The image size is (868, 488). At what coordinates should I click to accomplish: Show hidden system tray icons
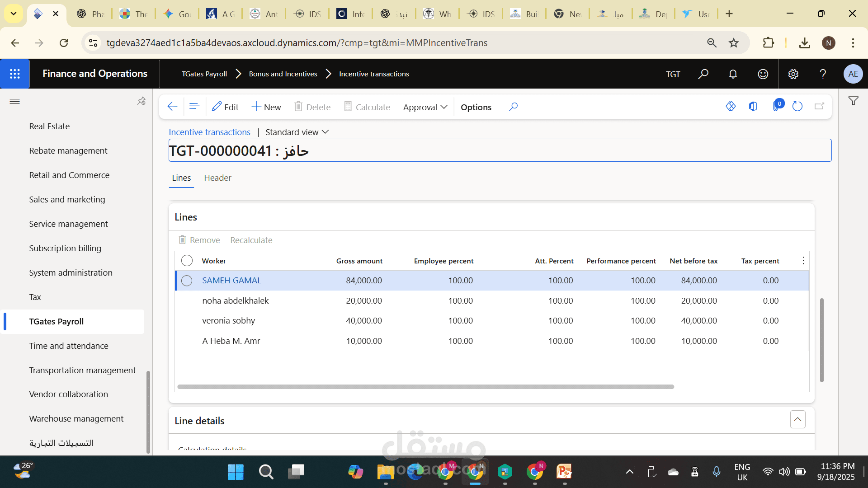point(629,472)
